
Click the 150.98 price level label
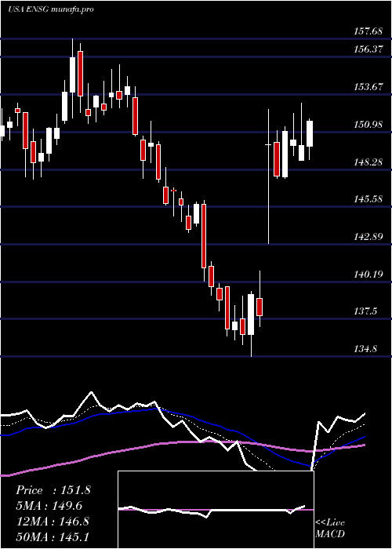[x=368, y=124]
